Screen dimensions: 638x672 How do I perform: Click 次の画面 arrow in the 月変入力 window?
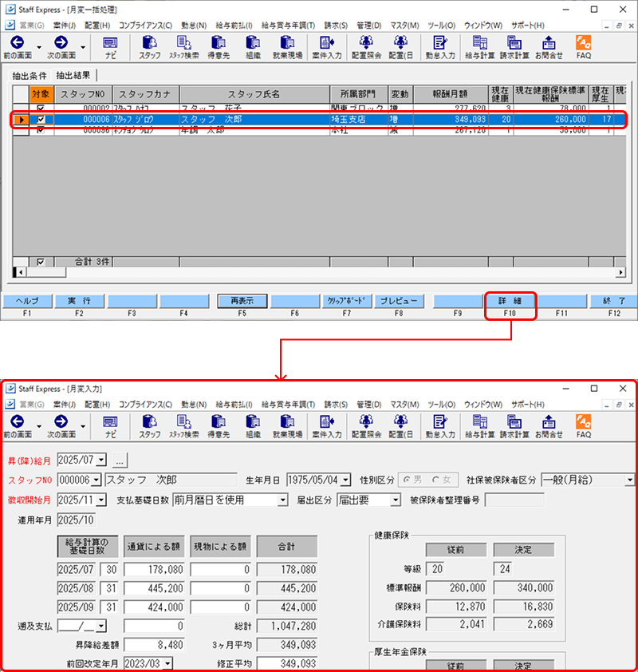[x=61, y=426]
